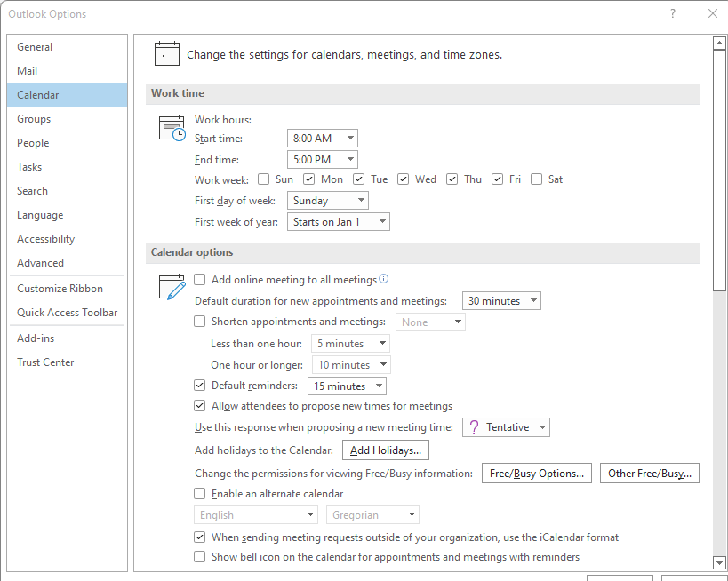Enable Show bell icon on calendar
This screenshot has height=581, width=728.
[200, 556]
